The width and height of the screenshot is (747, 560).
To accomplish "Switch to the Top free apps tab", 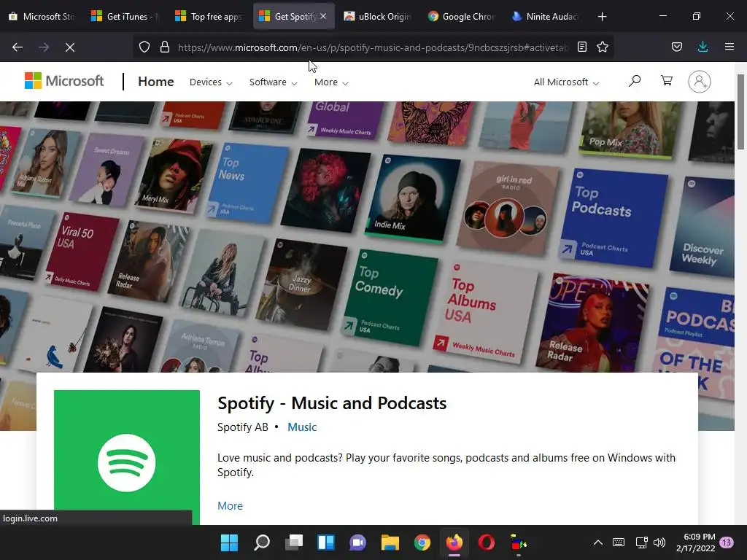I will (x=209, y=16).
